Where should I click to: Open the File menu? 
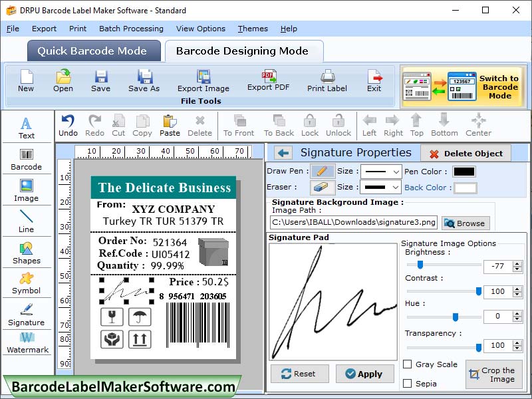[13, 29]
